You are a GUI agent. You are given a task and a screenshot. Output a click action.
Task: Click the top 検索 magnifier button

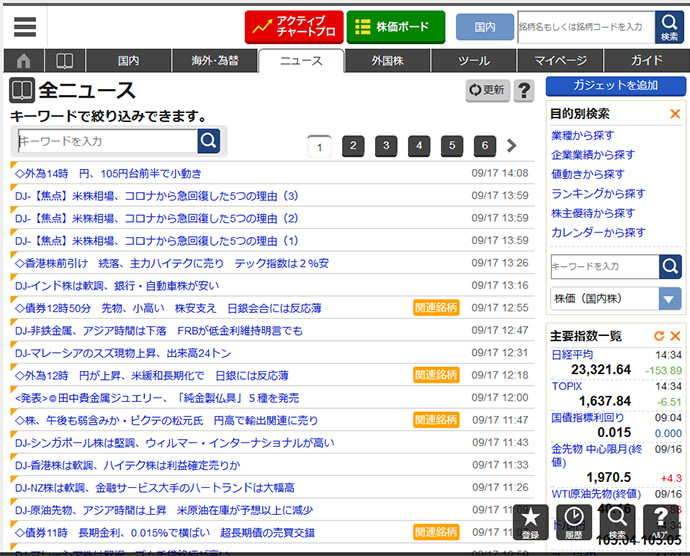click(669, 27)
